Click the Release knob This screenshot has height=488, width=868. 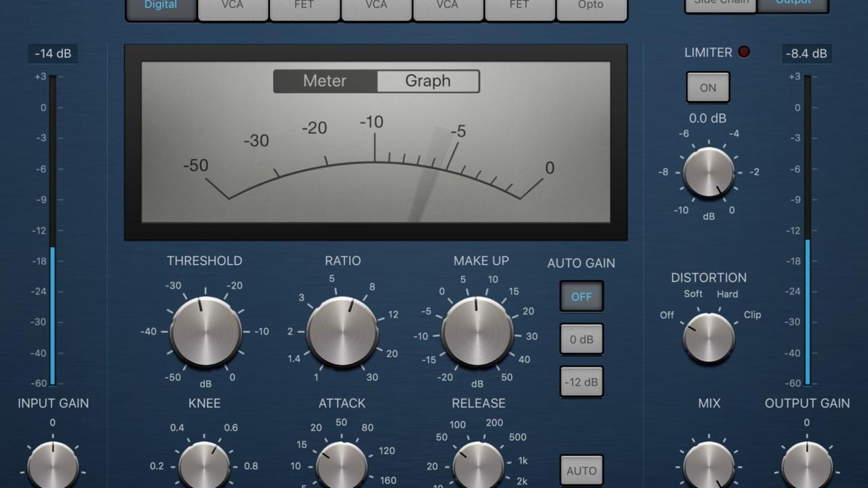(x=477, y=465)
